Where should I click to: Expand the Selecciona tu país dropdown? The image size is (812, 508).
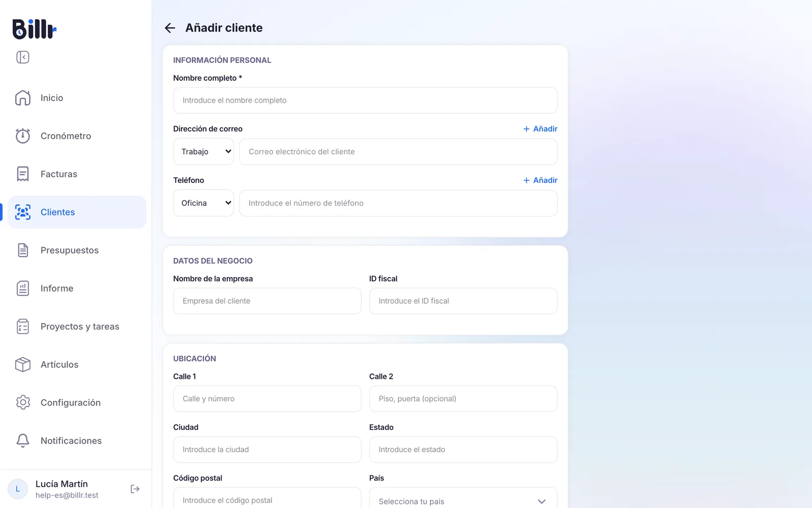point(463,500)
